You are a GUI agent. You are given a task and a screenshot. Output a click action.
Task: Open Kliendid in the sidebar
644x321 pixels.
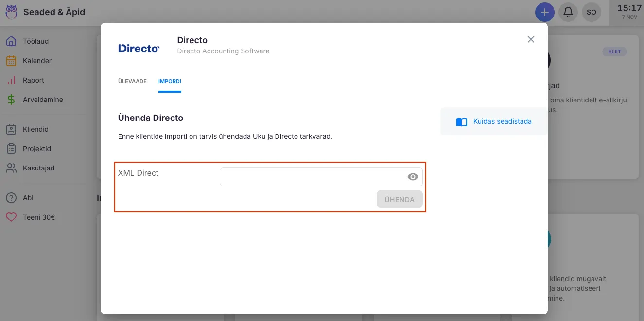click(x=35, y=129)
